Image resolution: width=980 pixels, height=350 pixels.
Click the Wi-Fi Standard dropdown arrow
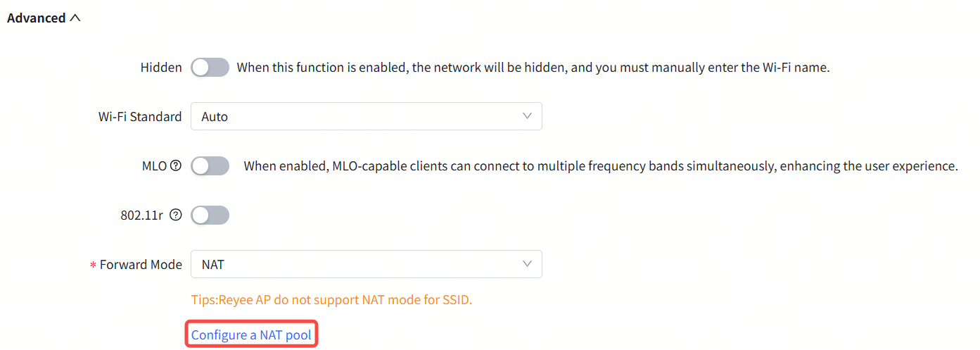pos(527,116)
